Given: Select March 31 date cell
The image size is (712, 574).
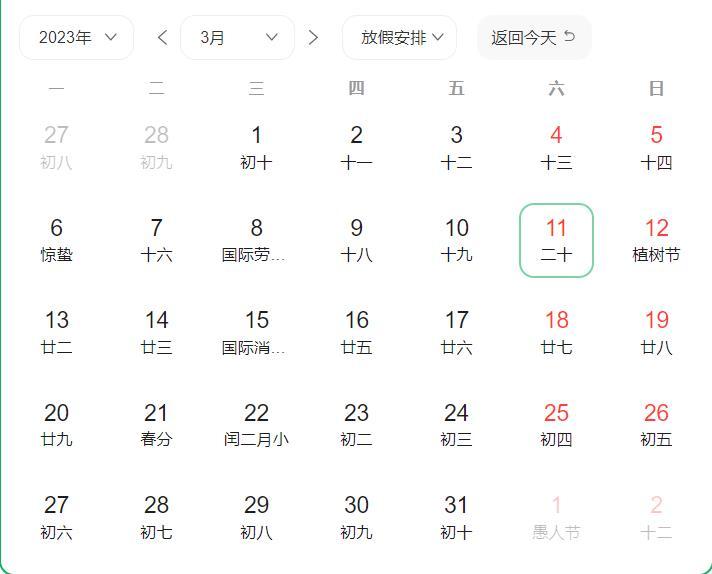Looking at the screenshot, I should [456, 518].
